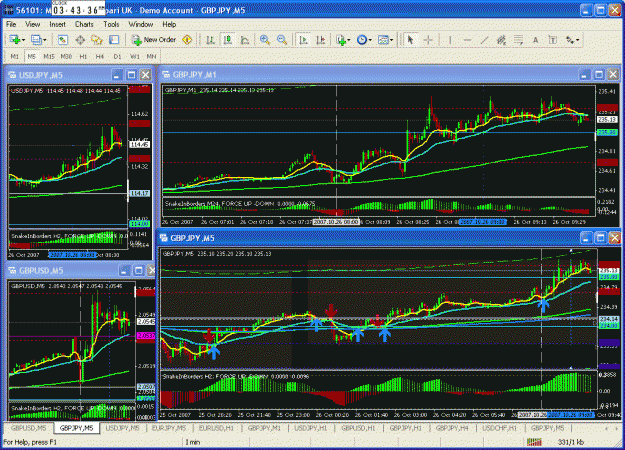Open a new chart with the toolbar icon
The height and width of the screenshot is (450, 625).
pos(15,39)
